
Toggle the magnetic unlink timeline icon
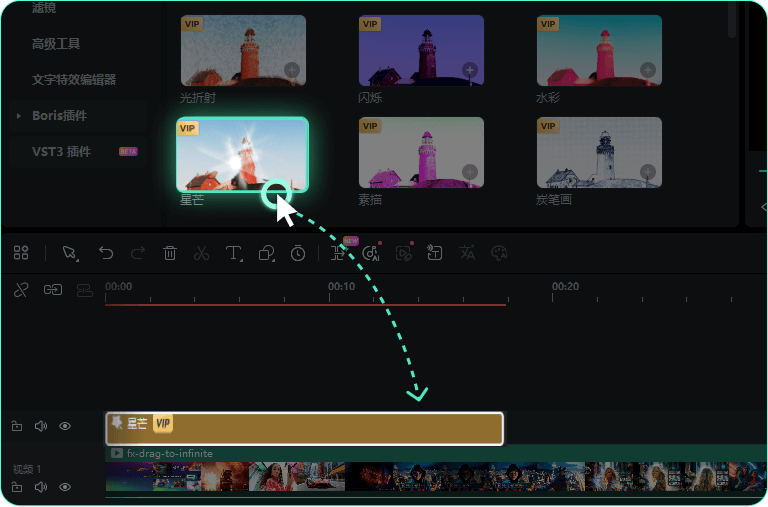coord(21,290)
